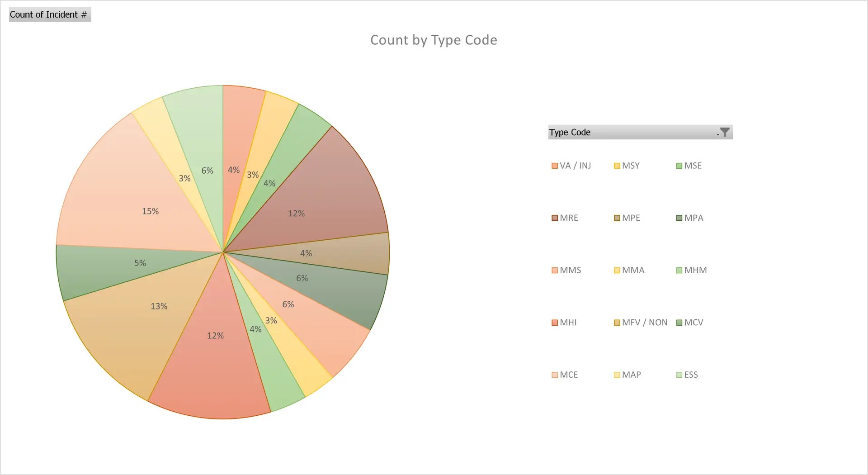Click the MRE legend color swatch
This screenshot has width=868, height=475.
coord(555,218)
